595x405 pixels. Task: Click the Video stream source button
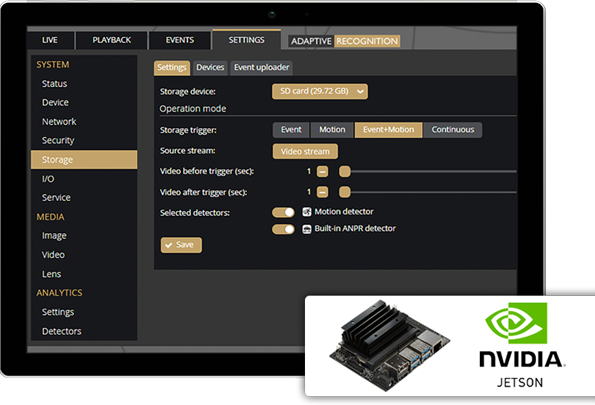(x=305, y=151)
